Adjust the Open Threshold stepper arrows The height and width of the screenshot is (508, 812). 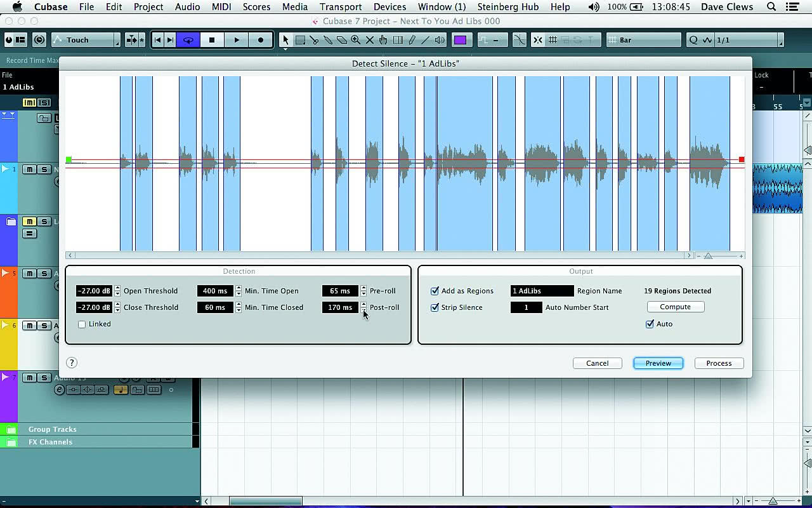(117, 291)
